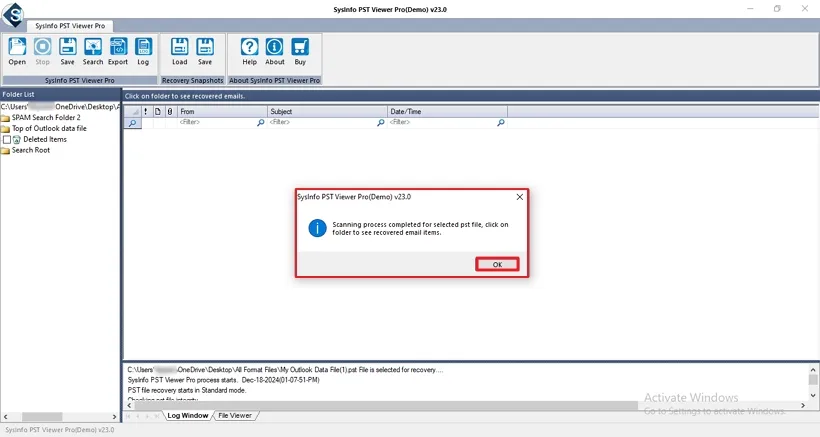Switch to the Log Window tab
This screenshot has width=820, height=437.
coord(187,416)
